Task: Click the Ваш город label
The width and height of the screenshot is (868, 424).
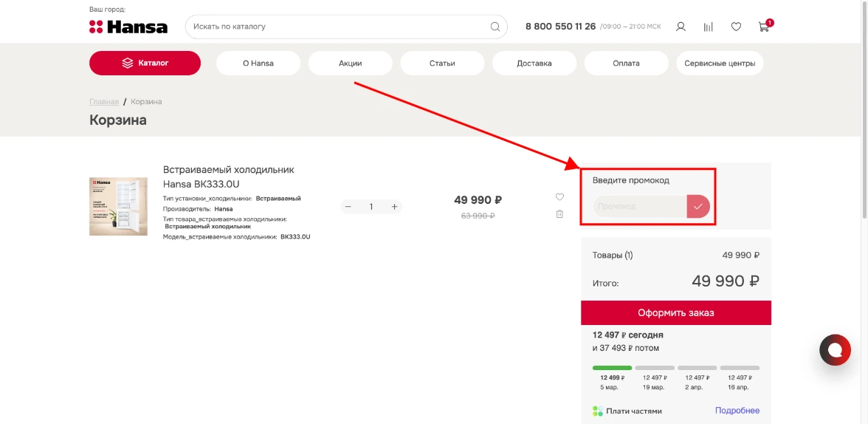Action: click(x=108, y=10)
